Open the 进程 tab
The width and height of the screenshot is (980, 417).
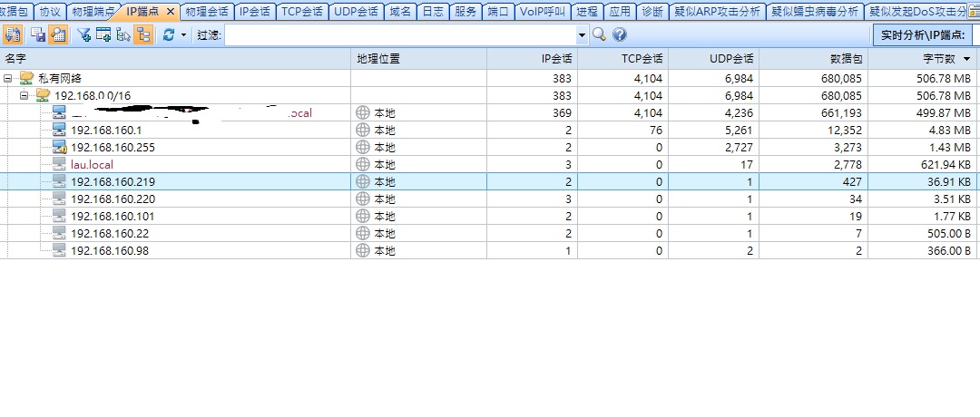pos(587,11)
